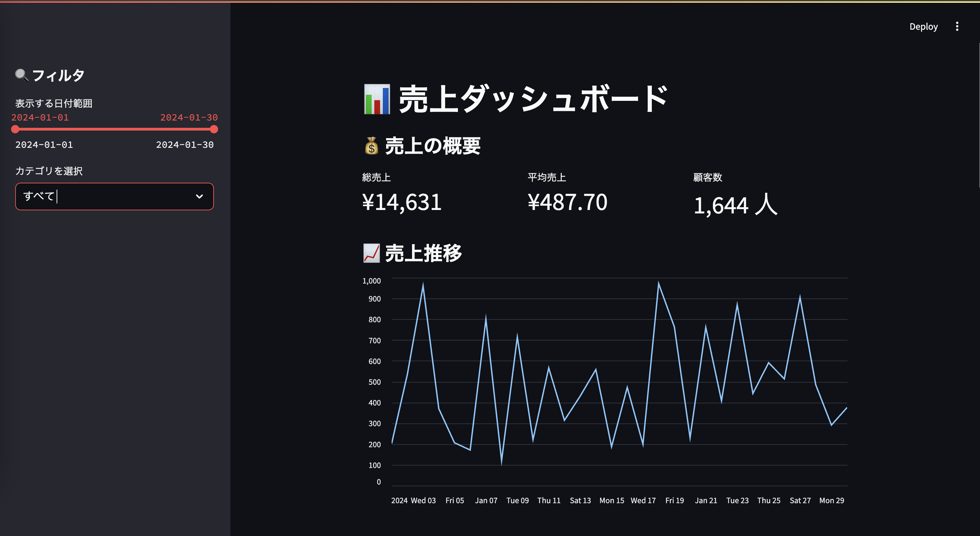
Task: Click the right slider handle at 2024-01-30
Action: [214, 130]
